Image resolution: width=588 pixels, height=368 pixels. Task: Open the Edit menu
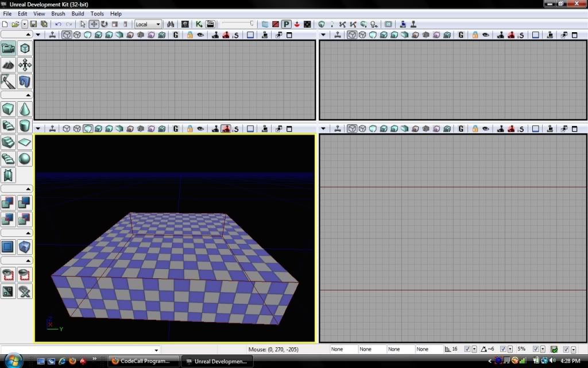pyautogui.click(x=22, y=14)
